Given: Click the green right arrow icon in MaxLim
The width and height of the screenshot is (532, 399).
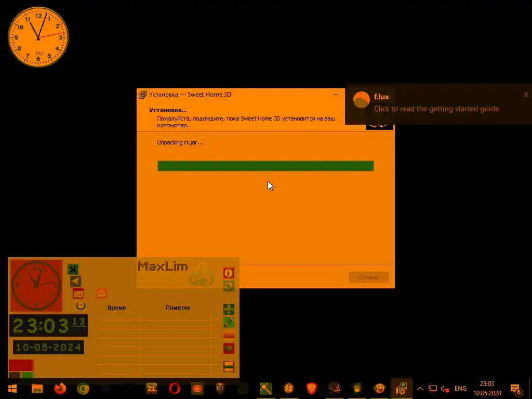Looking at the screenshot, I should [x=229, y=348].
